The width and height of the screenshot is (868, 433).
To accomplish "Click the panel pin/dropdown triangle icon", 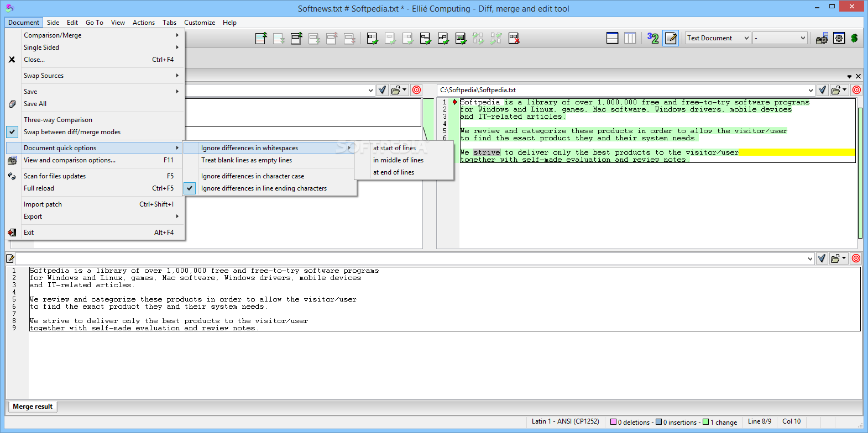I will pos(849,76).
